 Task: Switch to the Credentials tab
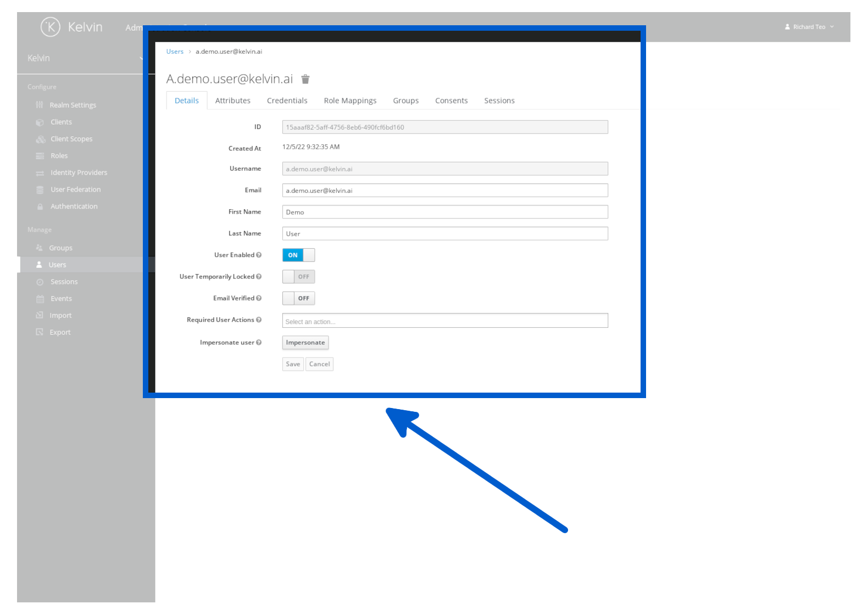point(287,100)
